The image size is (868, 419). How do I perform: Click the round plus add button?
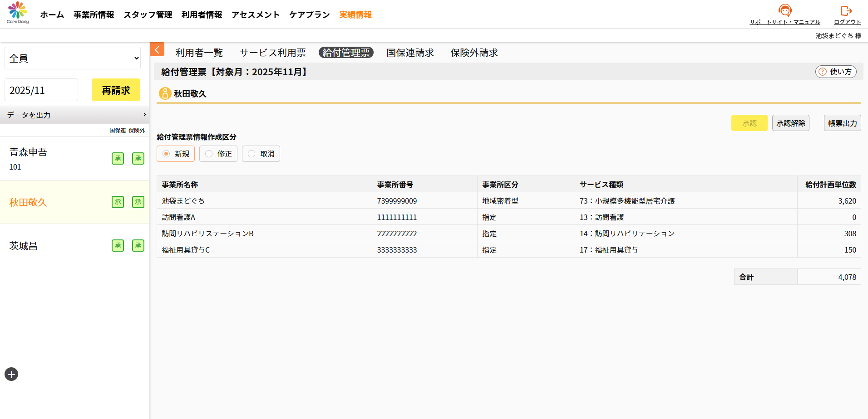(x=11, y=374)
